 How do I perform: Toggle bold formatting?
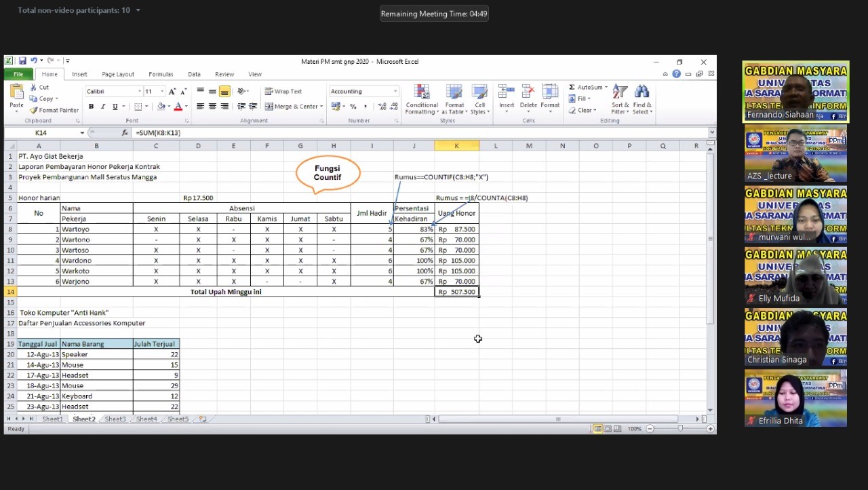[91, 107]
